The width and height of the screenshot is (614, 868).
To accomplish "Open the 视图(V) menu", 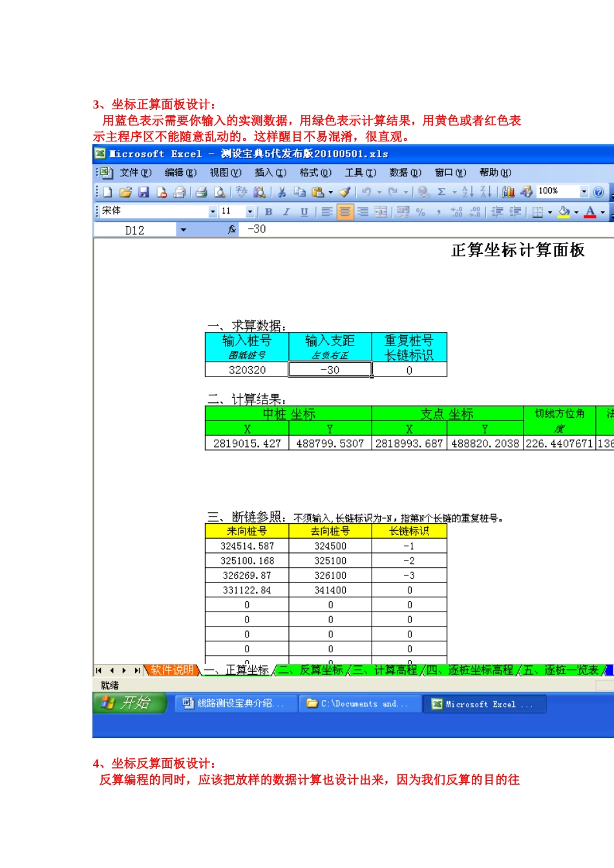I will (226, 172).
